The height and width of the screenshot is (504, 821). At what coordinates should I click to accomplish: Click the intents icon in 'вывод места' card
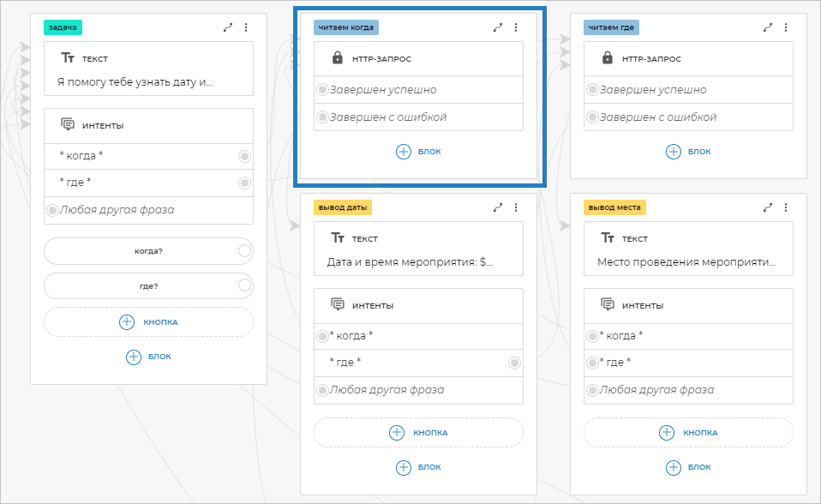(x=608, y=305)
